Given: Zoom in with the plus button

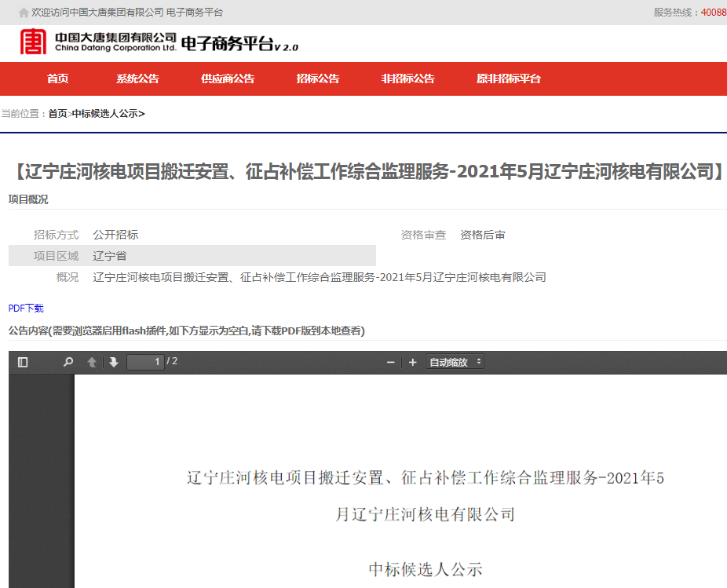Looking at the screenshot, I should coord(413,362).
